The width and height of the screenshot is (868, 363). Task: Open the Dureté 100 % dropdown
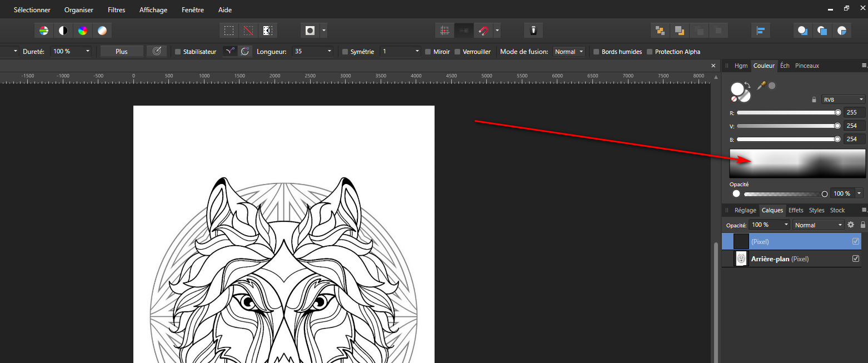71,51
